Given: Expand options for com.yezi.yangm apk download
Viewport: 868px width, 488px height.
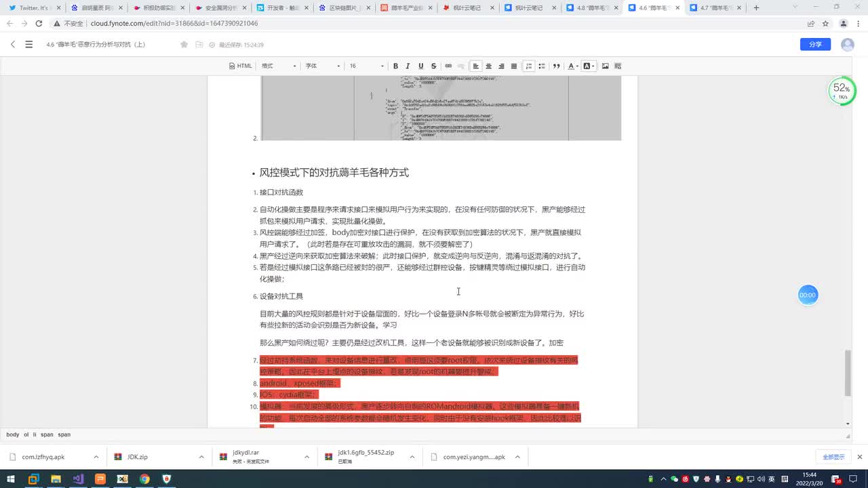Looking at the screenshot, I should pyautogui.click(x=517, y=457).
